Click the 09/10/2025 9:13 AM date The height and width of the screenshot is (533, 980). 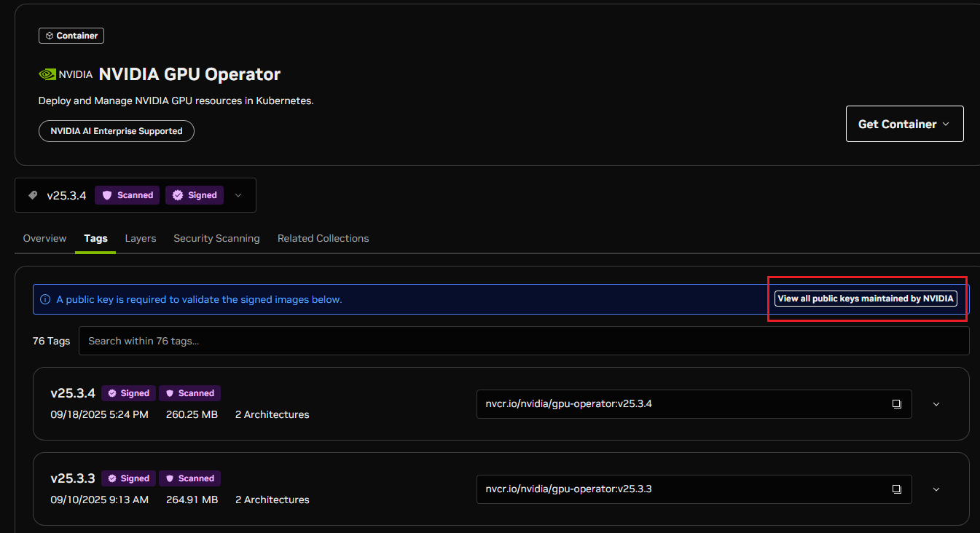click(99, 500)
